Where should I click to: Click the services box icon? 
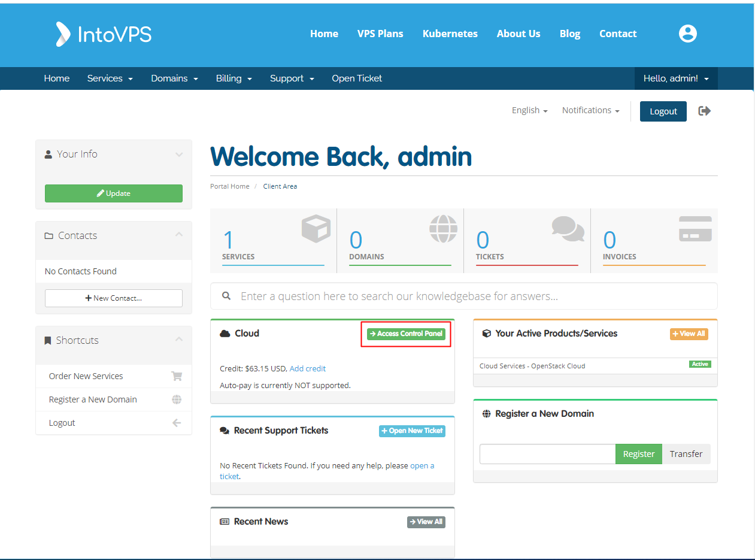click(316, 229)
